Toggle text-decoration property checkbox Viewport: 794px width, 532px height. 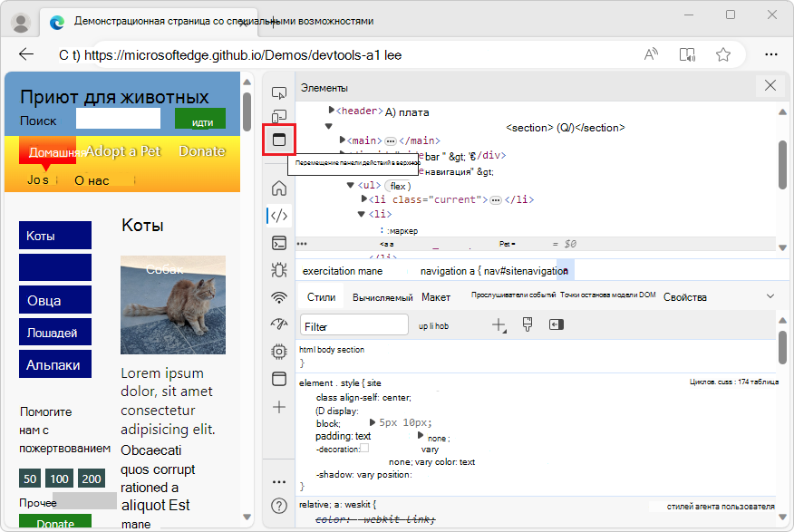coord(364,448)
